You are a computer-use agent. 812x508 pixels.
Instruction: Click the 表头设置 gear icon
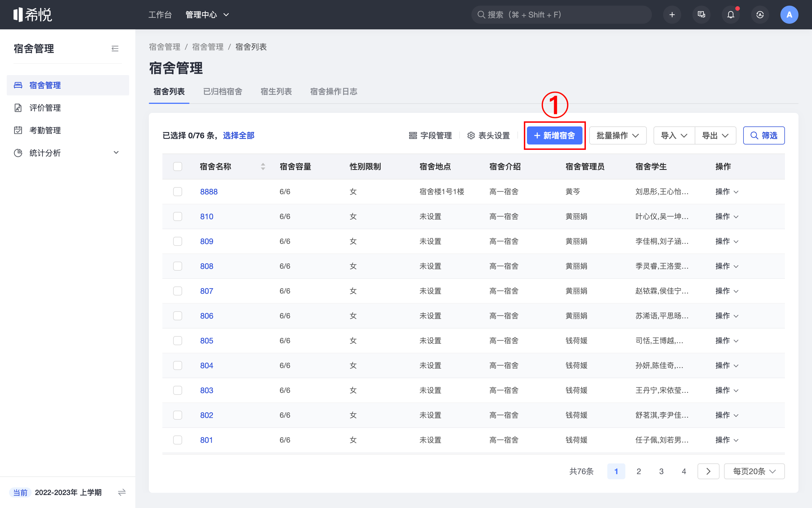pos(471,135)
